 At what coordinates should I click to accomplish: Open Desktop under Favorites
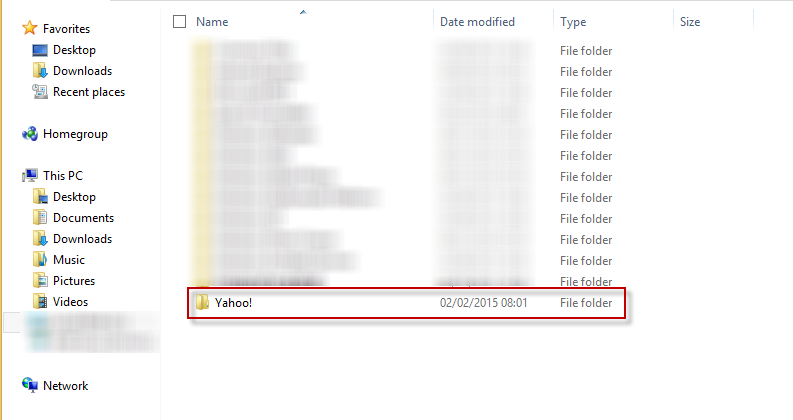coord(74,50)
